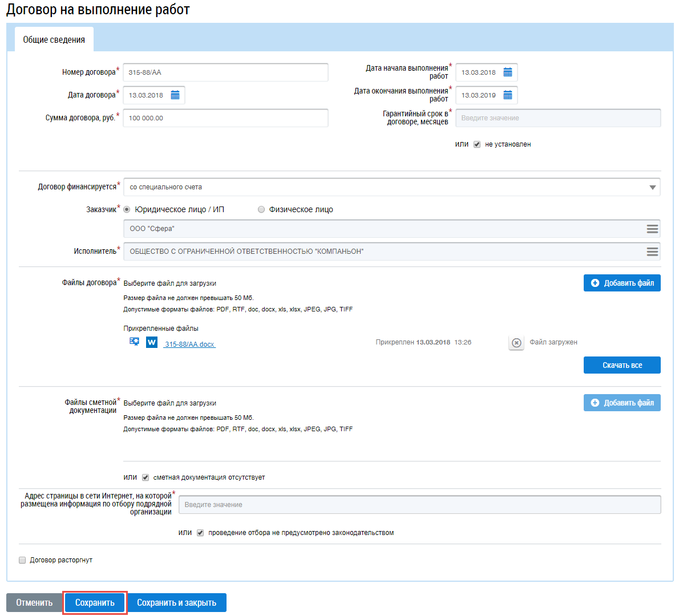Open executor list menu icon for КОМПАНЬОН
This screenshot has width=679, height=616.
(652, 252)
